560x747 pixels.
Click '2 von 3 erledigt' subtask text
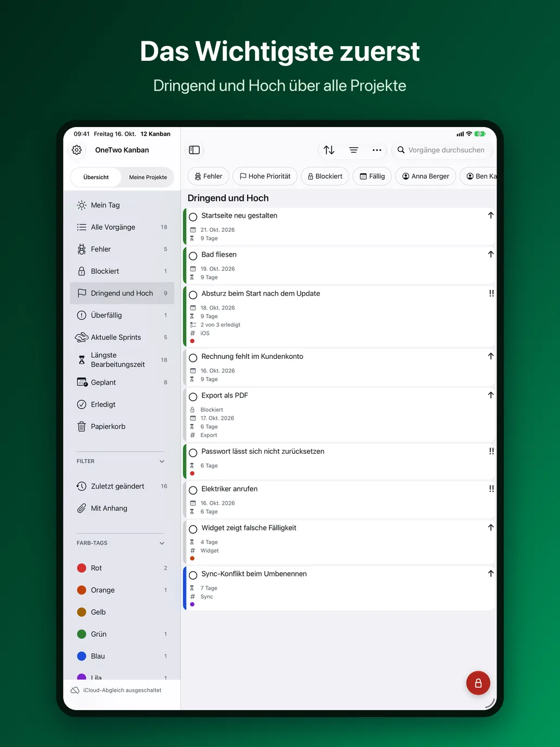tap(220, 325)
